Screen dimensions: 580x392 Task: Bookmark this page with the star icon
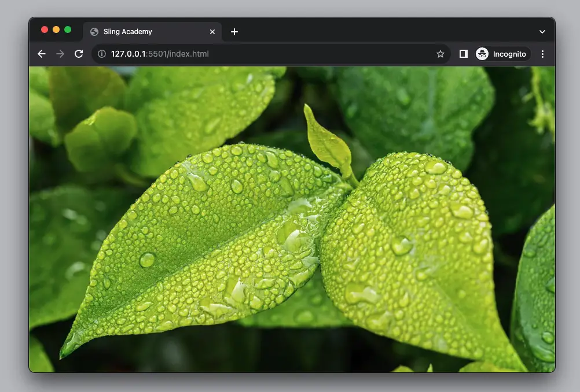pos(440,54)
